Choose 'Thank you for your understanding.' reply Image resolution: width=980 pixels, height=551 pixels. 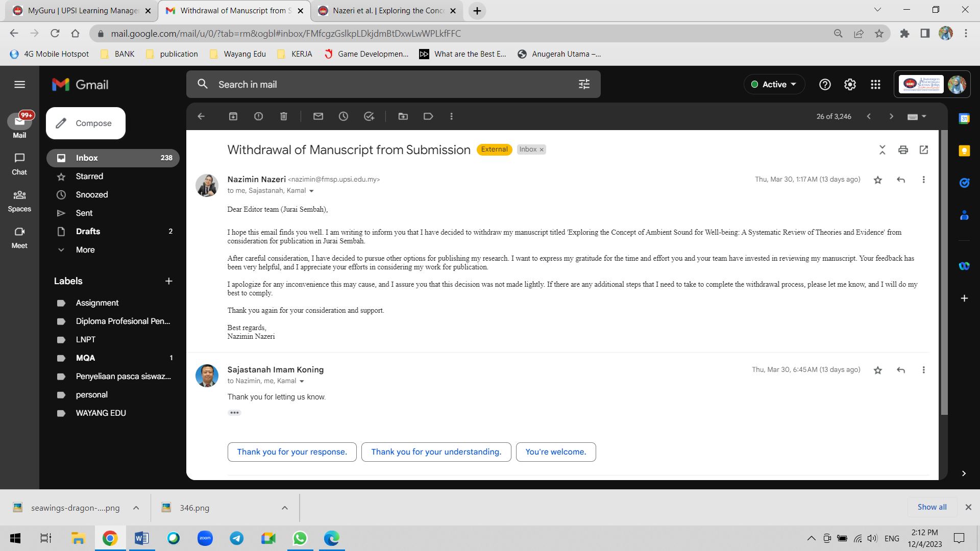[x=436, y=452]
